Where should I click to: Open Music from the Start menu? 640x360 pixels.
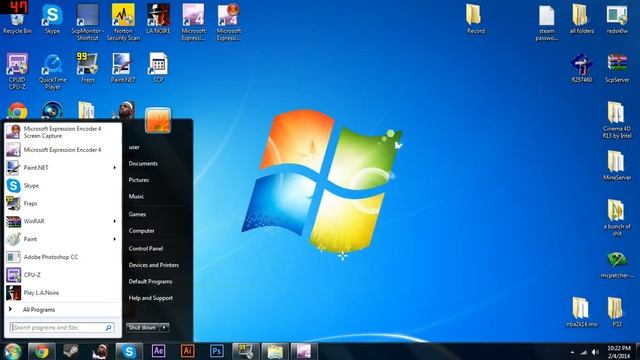[x=136, y=196]
